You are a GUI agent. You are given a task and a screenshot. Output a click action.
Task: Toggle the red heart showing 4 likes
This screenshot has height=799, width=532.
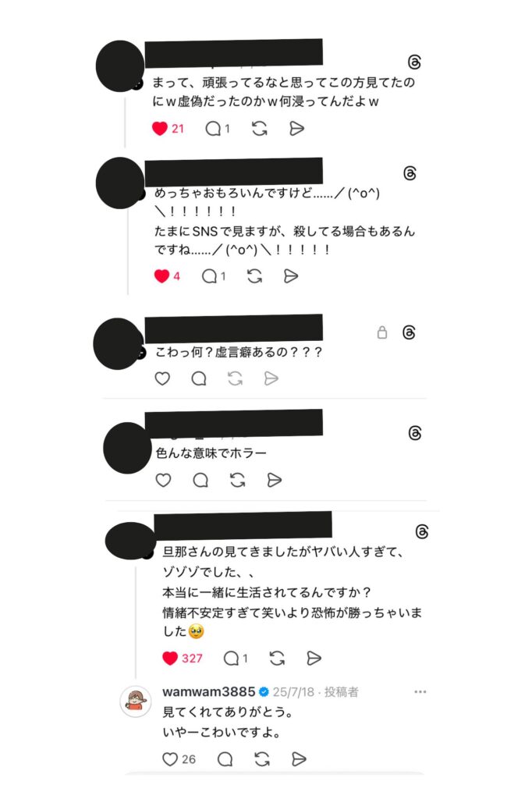pos(161,276)
